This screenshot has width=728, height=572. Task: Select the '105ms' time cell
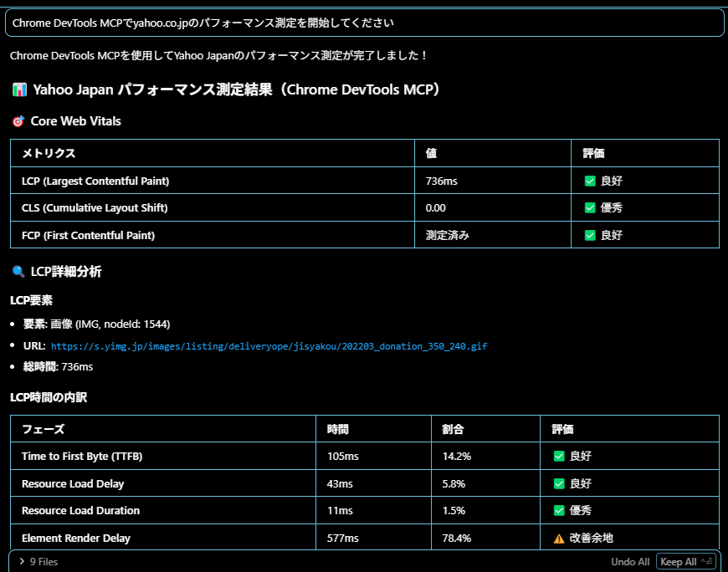coord(373,456)
